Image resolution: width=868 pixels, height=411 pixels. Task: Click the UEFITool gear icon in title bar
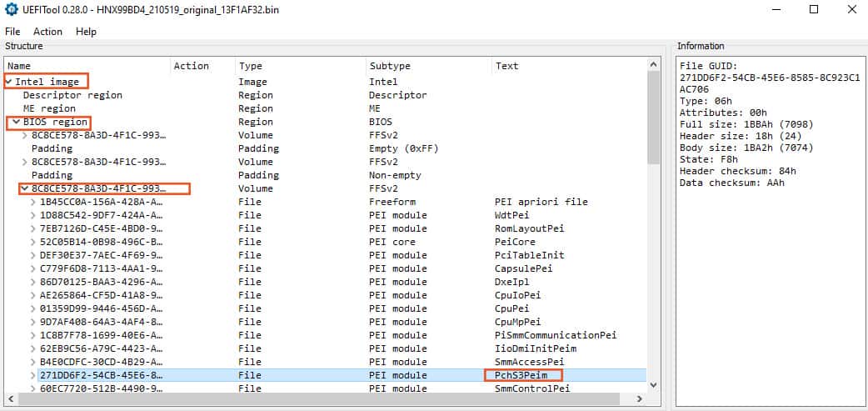coord(11,10)
